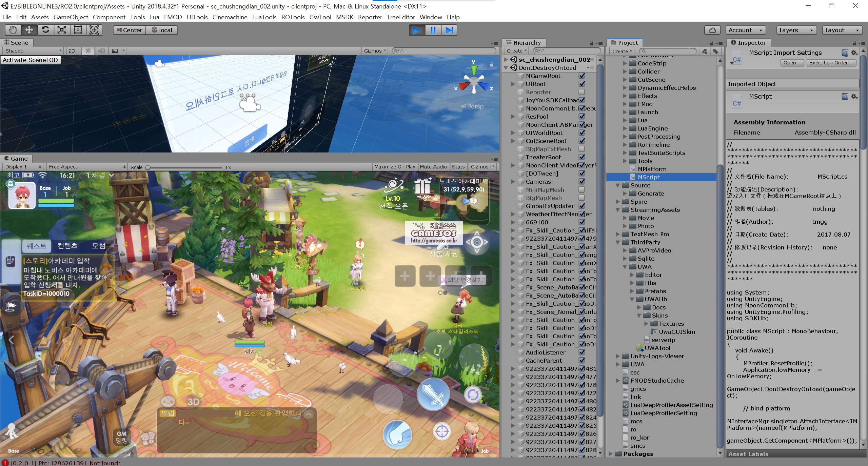Toggle scene audio speaker icon
This screenshot has height=466, width=868.
(x=101, y=51)
